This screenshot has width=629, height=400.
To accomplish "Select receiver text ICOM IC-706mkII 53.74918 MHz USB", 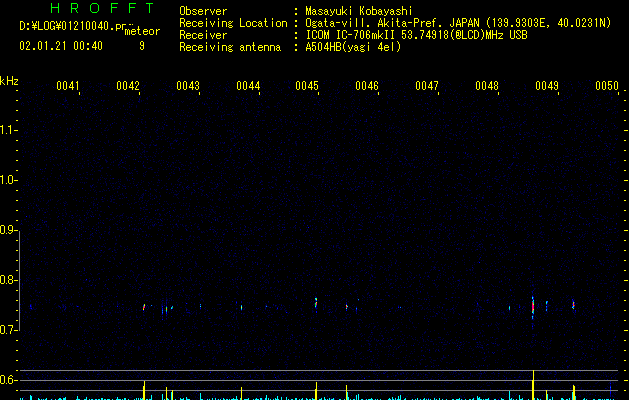I will (416, 35).
